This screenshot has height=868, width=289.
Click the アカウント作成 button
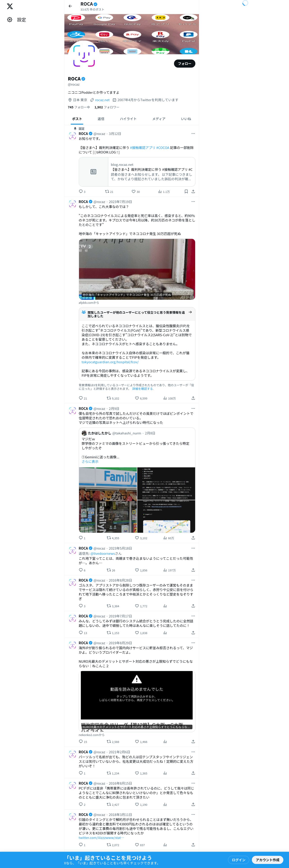pos(267,860)
